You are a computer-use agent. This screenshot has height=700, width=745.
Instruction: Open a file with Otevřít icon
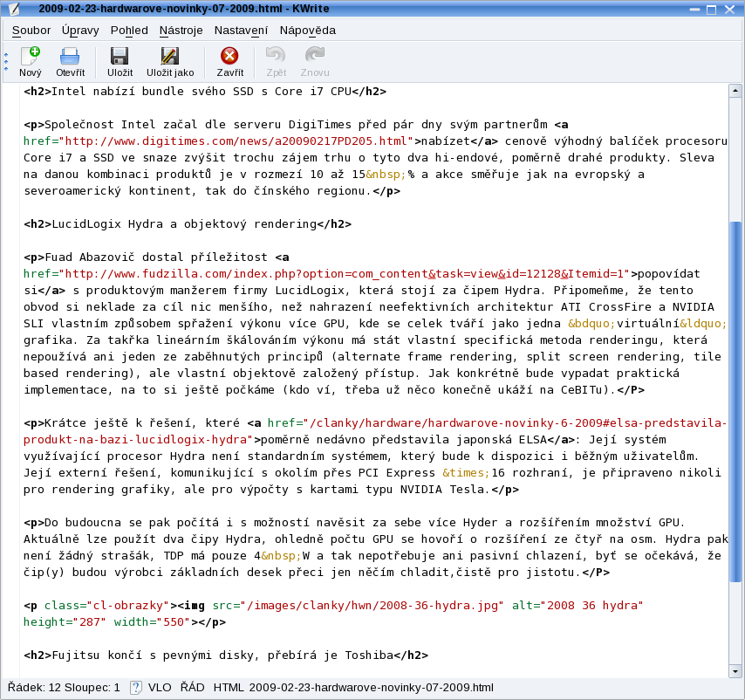(70, 58)
